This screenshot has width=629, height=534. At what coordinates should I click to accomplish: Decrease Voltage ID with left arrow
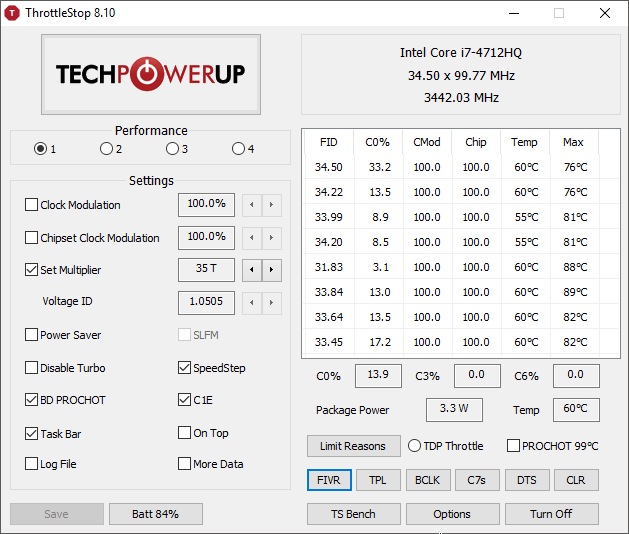[x=252, y=303]
